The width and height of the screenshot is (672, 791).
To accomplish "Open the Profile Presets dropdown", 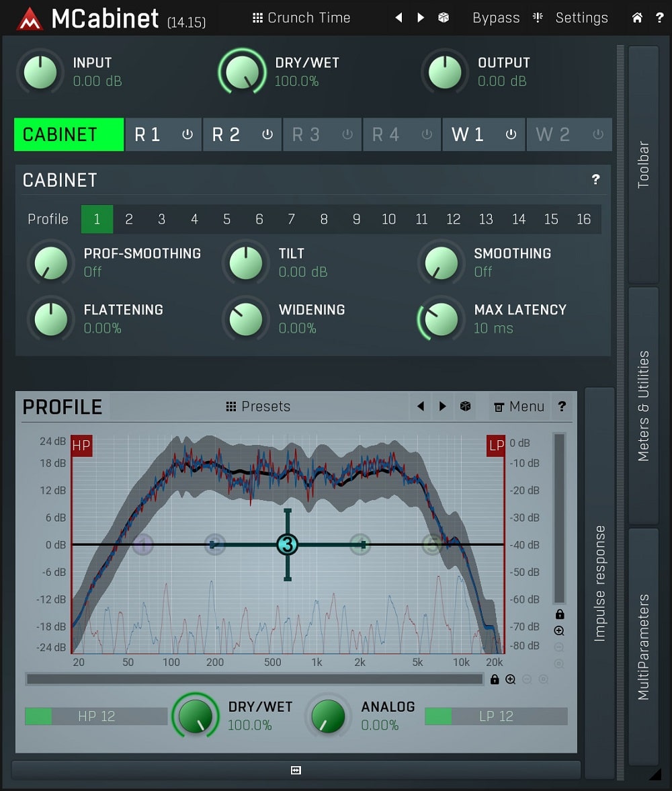I will click(258, 407).
